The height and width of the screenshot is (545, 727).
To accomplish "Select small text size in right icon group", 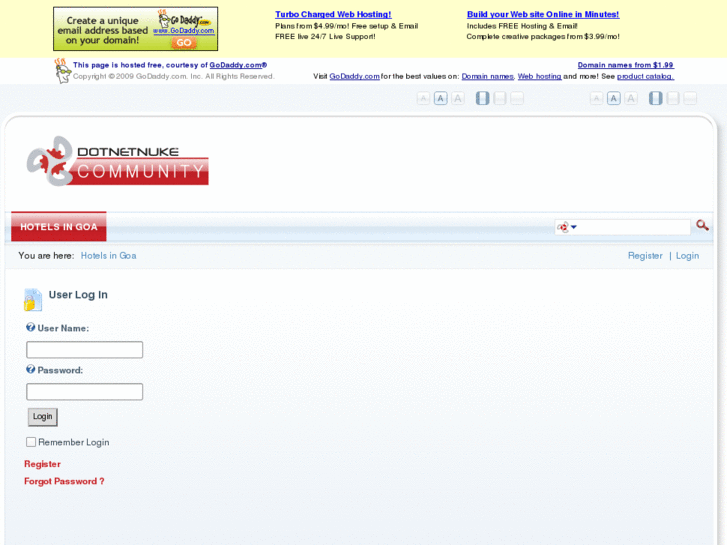I will coord(596,98).
